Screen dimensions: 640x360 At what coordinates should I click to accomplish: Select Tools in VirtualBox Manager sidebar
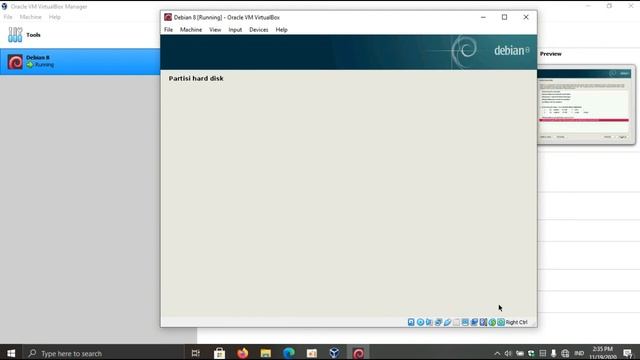tap(80, 35)
